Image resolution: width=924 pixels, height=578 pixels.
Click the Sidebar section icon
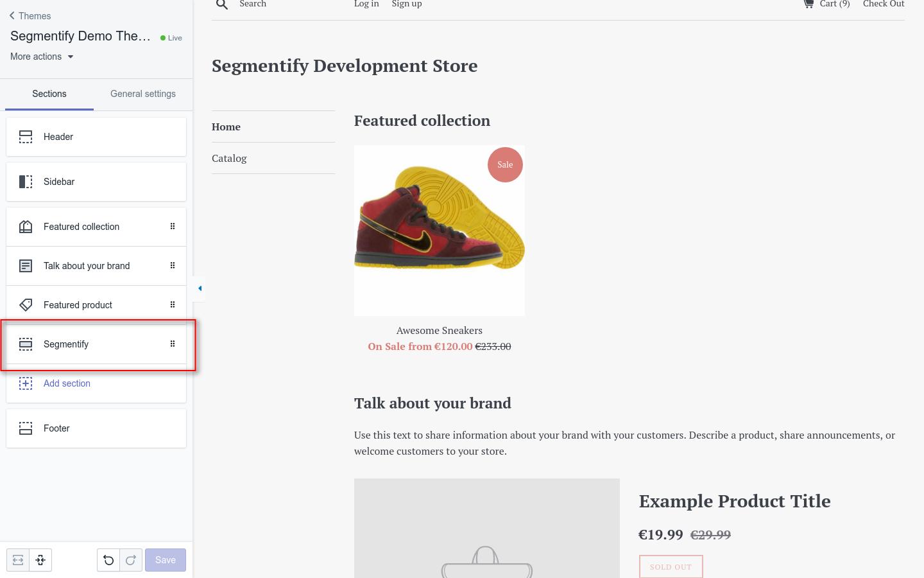click(26, 182)
